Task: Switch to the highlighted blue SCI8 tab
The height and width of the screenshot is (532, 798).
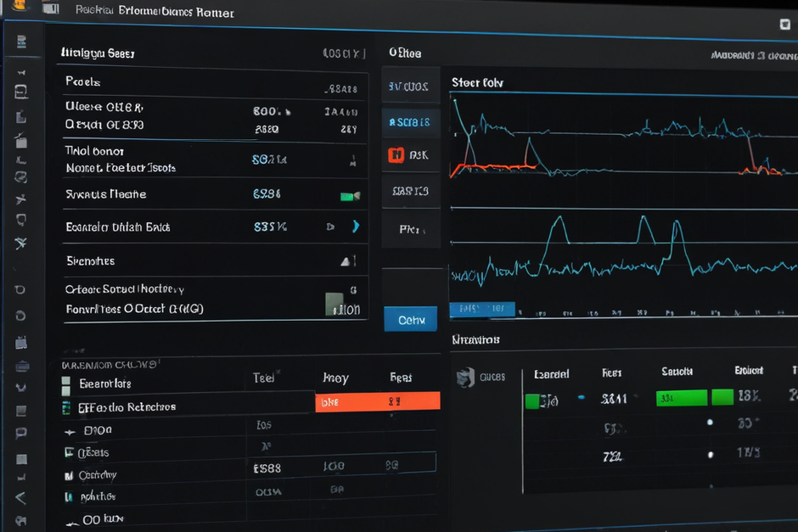Action: (x=410, y=122)
